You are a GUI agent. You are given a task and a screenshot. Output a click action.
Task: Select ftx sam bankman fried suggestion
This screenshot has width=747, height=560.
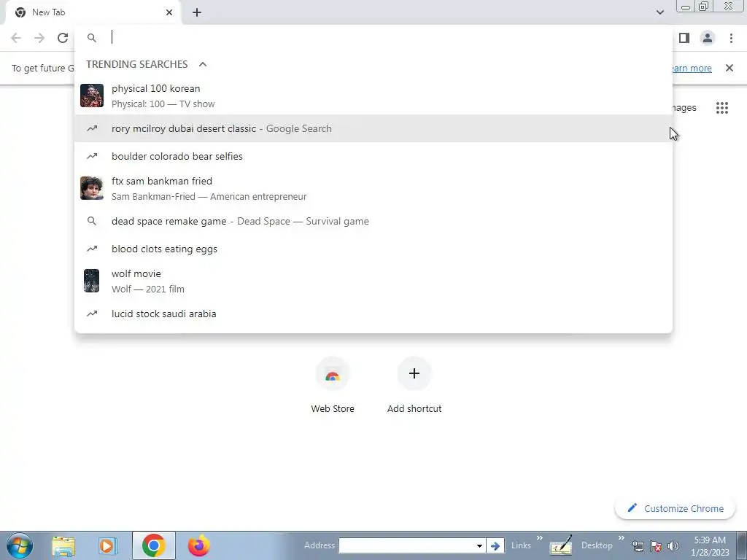pos(373,189)
